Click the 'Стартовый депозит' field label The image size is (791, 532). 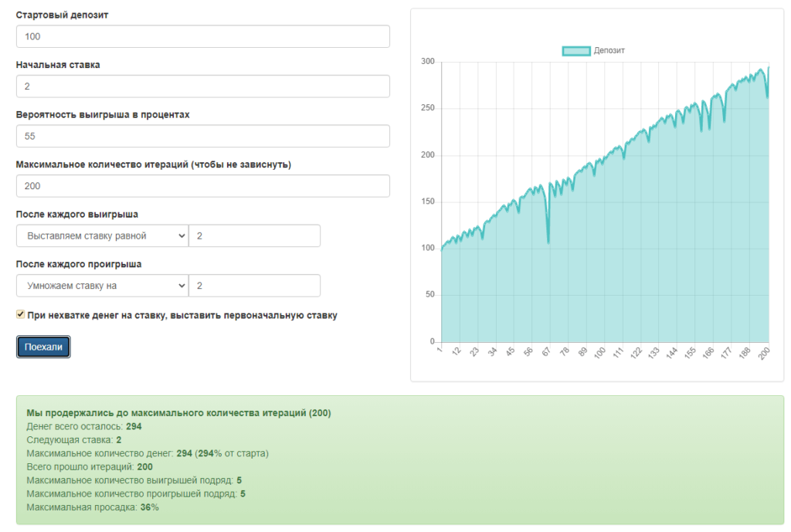[x=62, y=15]
